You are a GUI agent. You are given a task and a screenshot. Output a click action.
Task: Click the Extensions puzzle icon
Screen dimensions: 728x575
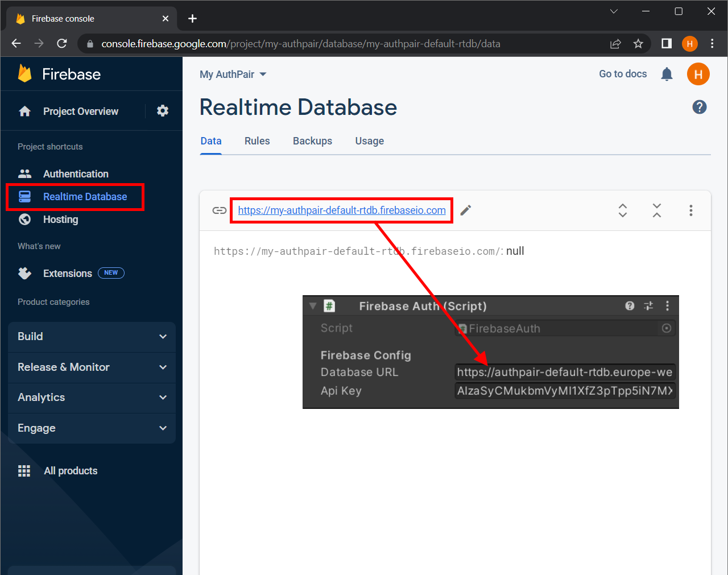(24, 274)
